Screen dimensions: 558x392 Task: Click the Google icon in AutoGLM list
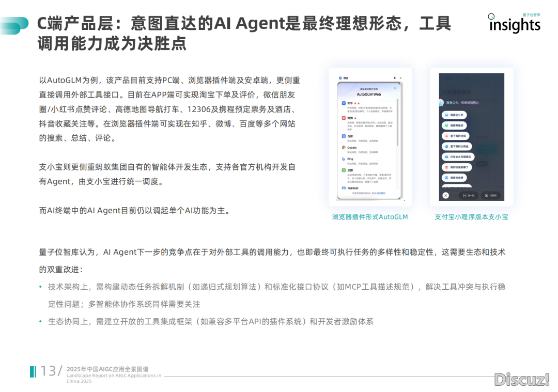pyautogui.click(x=343, y=148)
